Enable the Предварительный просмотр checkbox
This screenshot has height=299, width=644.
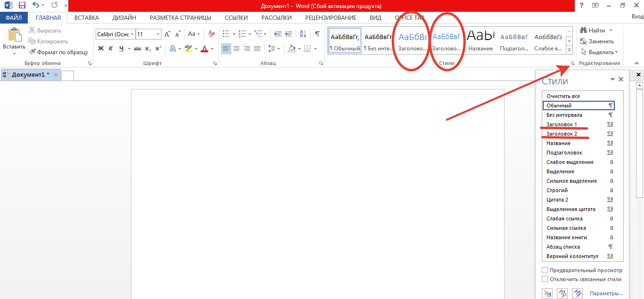click(545, 270)
